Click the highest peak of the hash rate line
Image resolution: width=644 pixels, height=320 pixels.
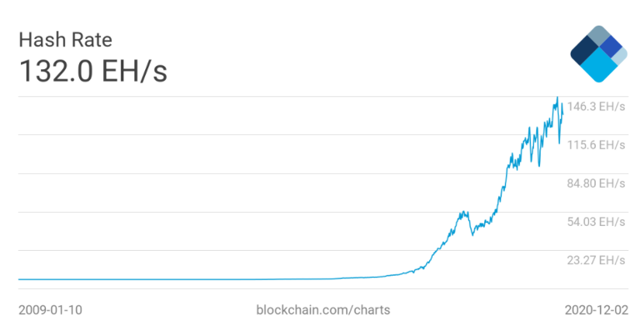pyautogui.click(x=557, y=98)
